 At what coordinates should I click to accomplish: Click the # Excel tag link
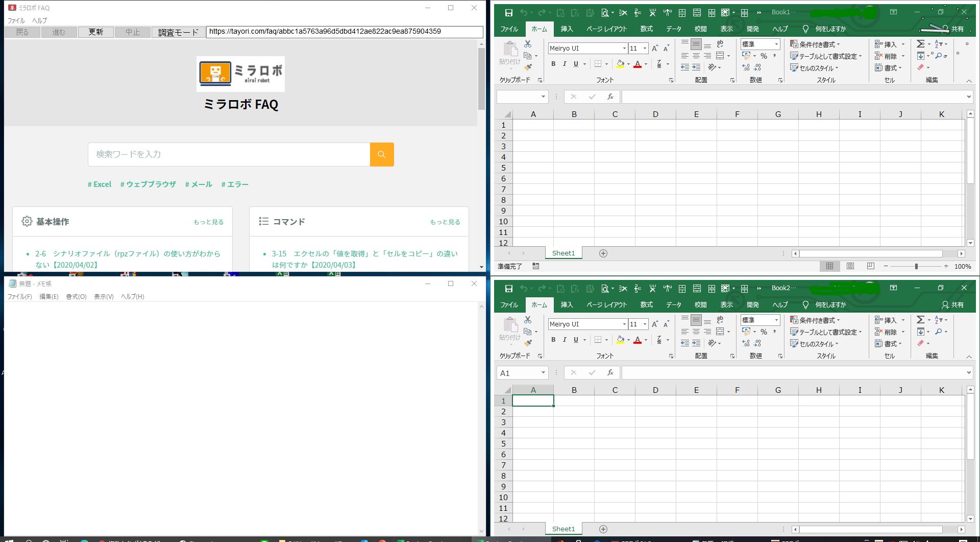pos(100,184)
